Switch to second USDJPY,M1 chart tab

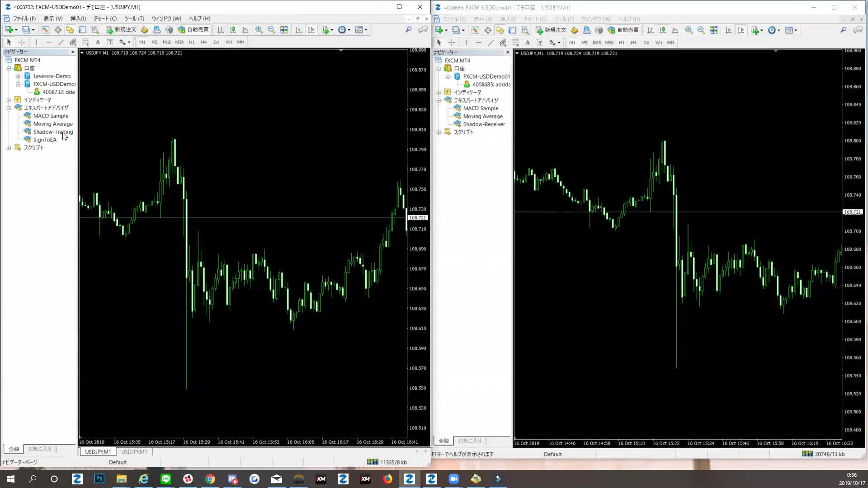coord(134,452)
